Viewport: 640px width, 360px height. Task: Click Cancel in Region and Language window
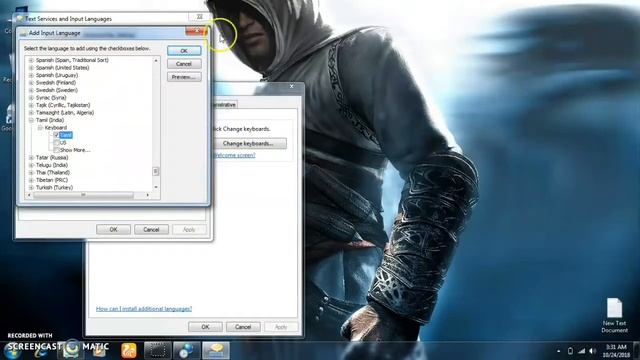coord(243,327)
